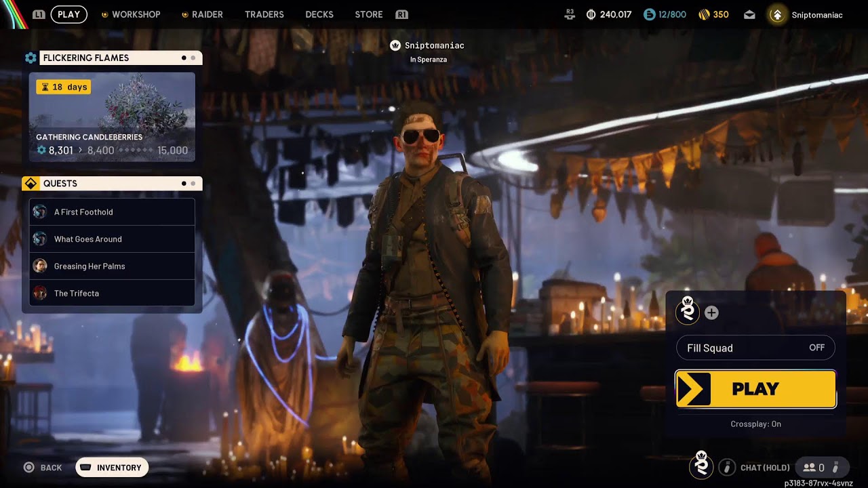Open the Workshop tab
The image size is (868, 488).
(131, 14)
